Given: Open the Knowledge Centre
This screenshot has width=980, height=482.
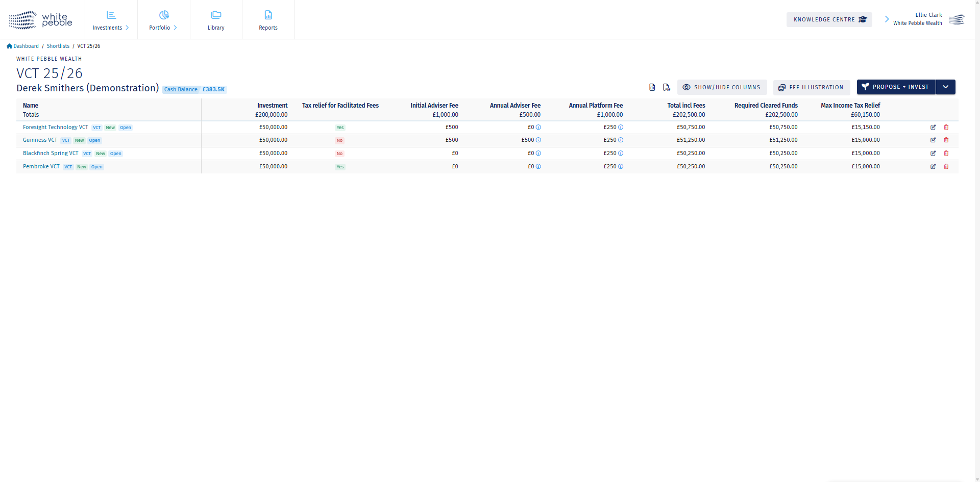Looking at the screenshot, I should [829, 19].
